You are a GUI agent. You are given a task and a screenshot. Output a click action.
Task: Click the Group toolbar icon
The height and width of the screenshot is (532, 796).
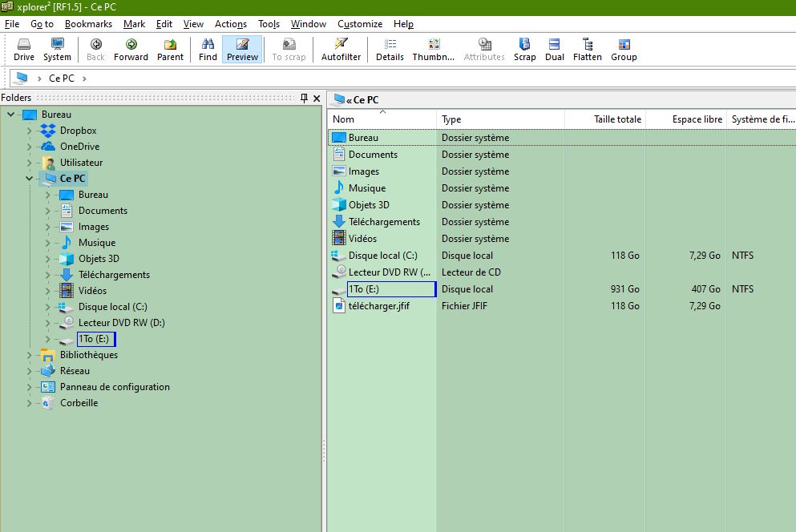624,49
